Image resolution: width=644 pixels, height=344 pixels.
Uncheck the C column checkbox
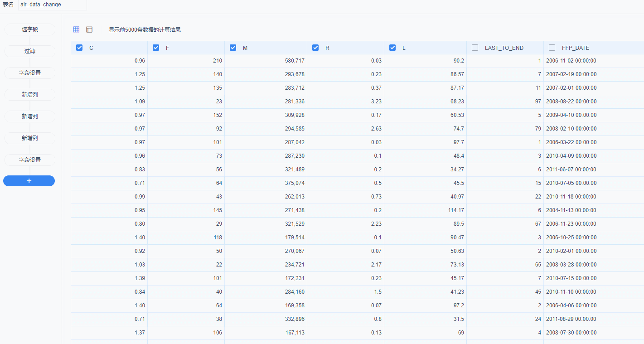pos(79,48)
